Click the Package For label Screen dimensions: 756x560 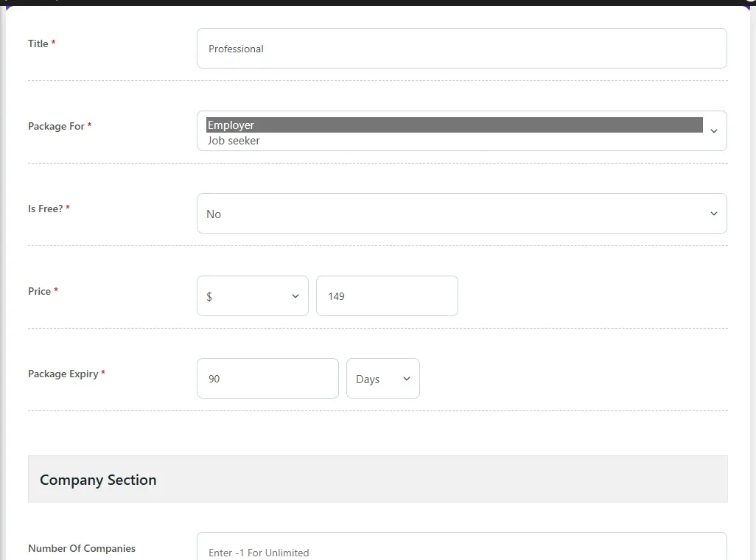pyautogui.click(x=56, y=127)
